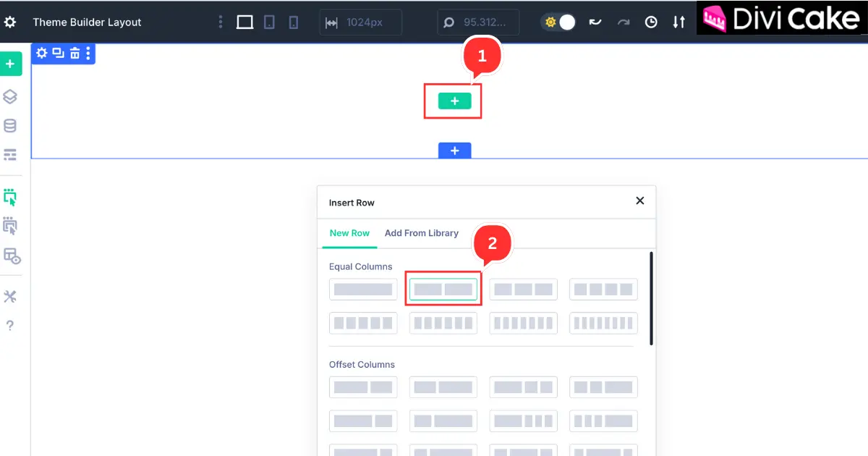The height and width of the screenshot is (456, 868).
Task: Choose the seven equal columns layout
Action: click(x=524, y=323)
